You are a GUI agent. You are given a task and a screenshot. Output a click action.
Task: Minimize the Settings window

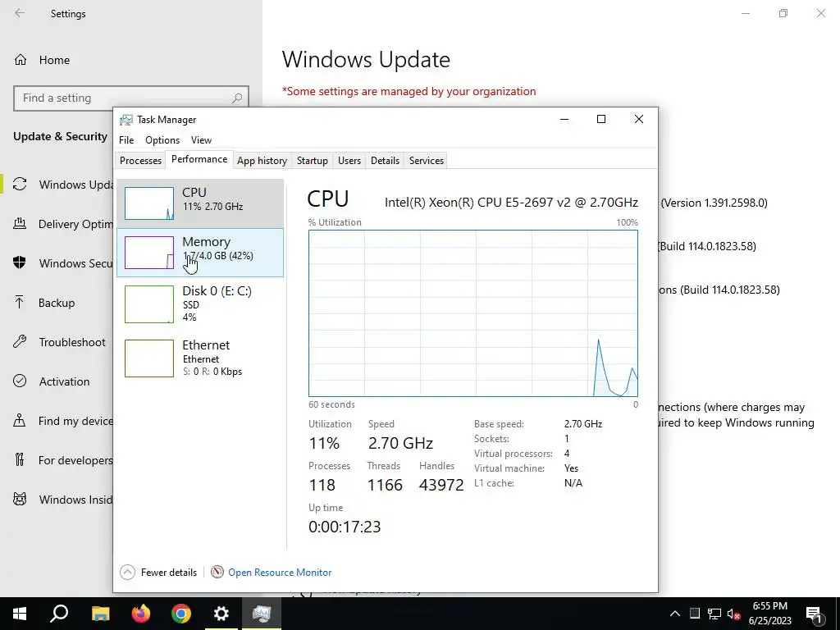[745, 13]
